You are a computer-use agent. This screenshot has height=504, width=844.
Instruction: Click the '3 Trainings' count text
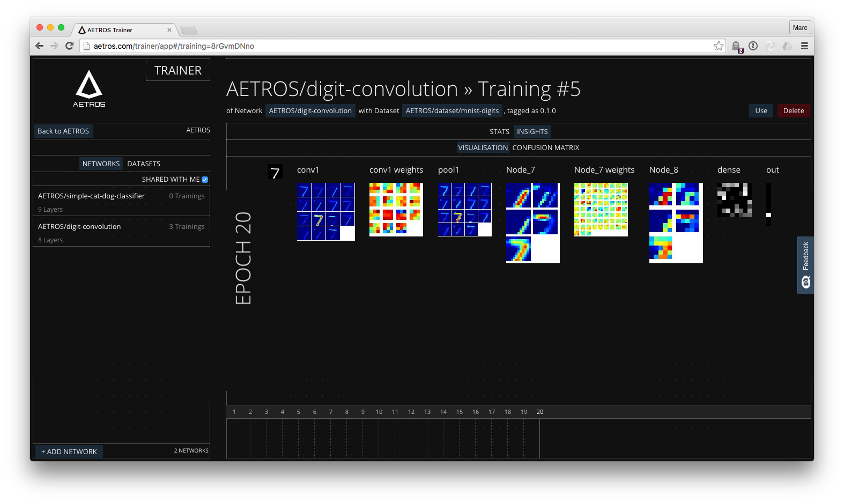pyautogui.click(x=187, y=227)
